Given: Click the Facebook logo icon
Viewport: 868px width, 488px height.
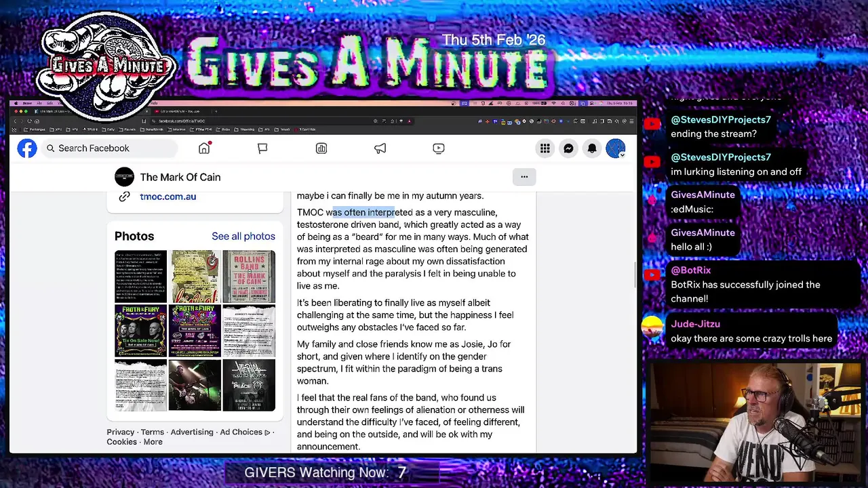Looking at the screenshot, I should [27, 148].
